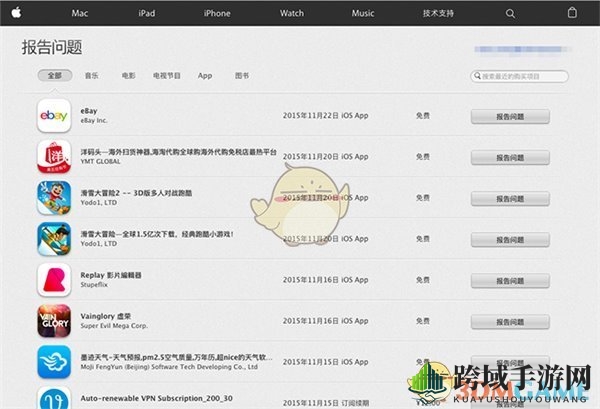600x409 pixels.
Task: Open the shopping bag icon
Action: [572, 13]
